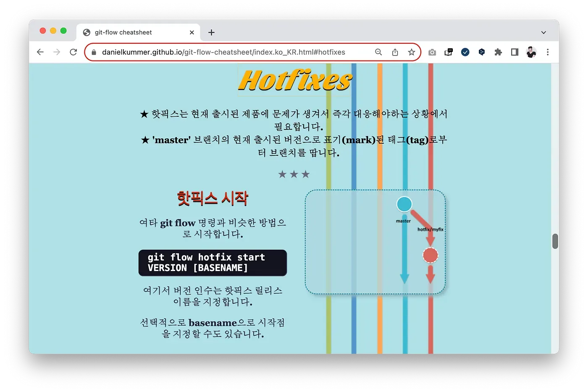Open the zoom magnifier in address bar

378,52
